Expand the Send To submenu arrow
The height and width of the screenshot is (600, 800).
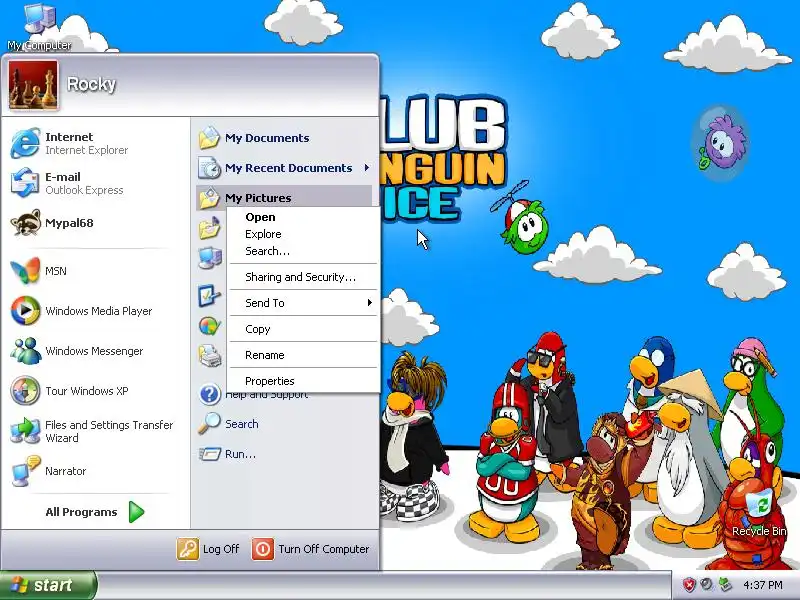pyautogui.click(x=369, y=303)
